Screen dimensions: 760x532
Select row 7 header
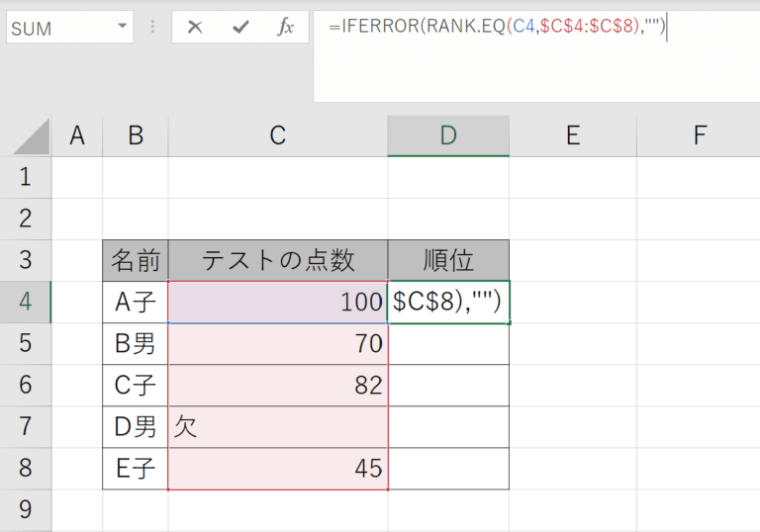click(25, 427)
